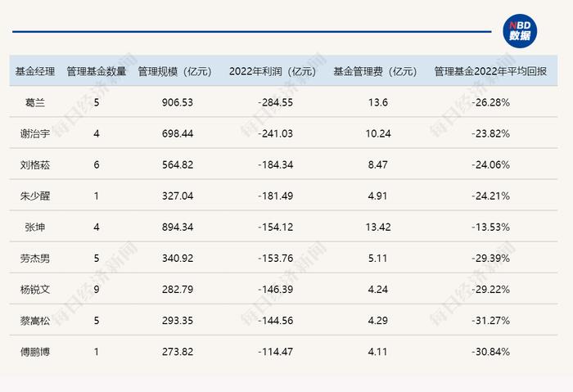Click fund count 6 in 刘格菘 row

(97, 164)
